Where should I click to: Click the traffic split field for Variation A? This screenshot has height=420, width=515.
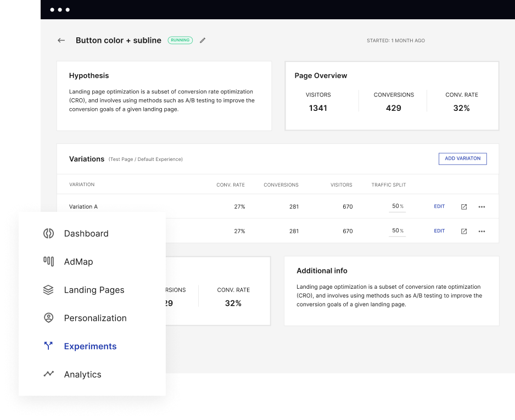click(396, 206)
